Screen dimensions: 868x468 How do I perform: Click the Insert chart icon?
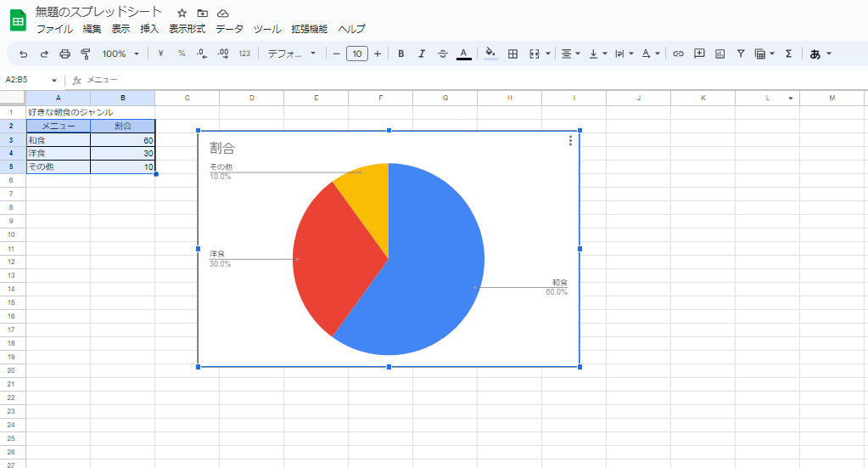[x=720, y=54]
